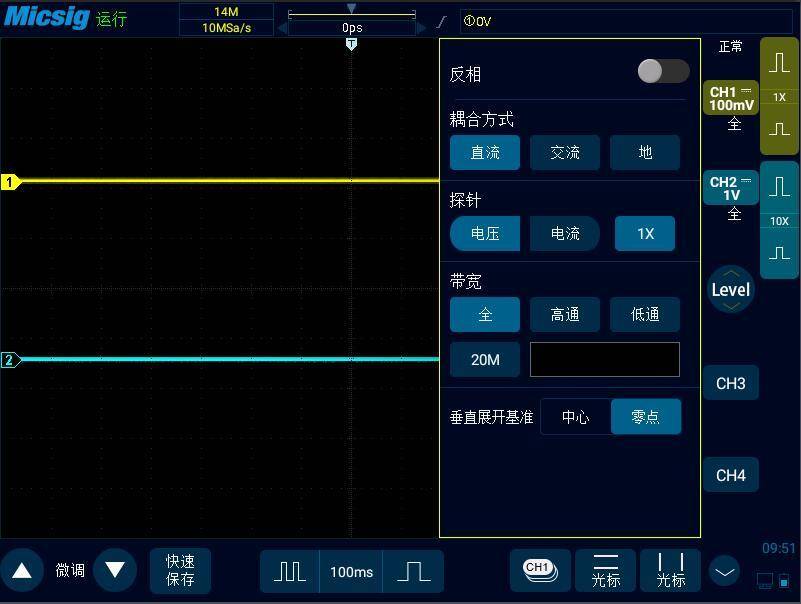
Task: Open the CH2 1V channel tab
Action: 731,188
